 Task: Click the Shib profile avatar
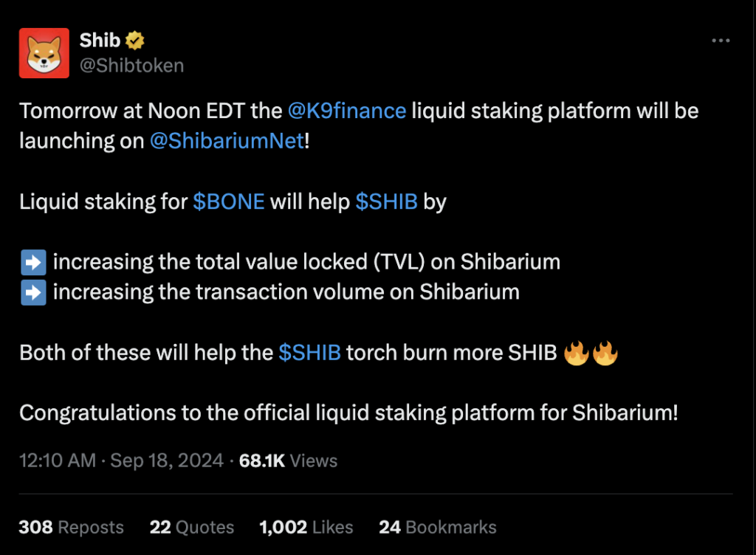tap(44, 53)
